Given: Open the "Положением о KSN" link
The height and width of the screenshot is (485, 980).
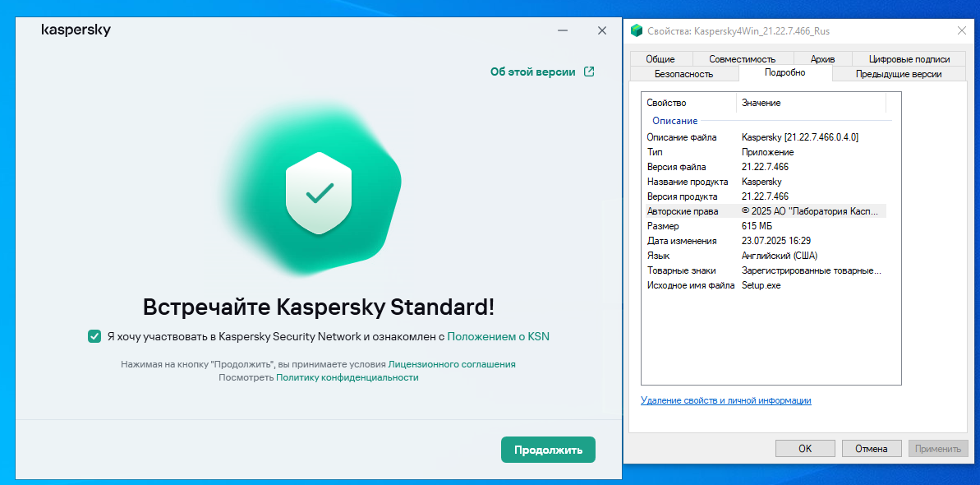Looking at the screenshot, I should [x=499, y=337].
